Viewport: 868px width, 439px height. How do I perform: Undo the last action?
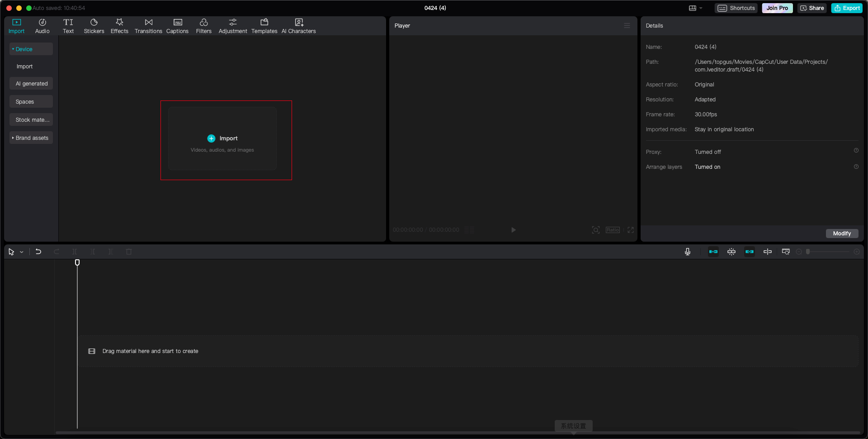[x=38, y=252]
